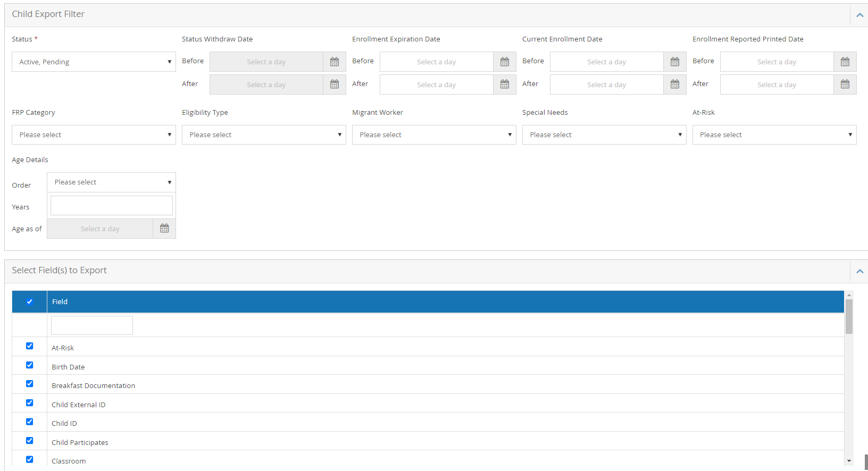Screen dimensions: 868x471
Task: Open calendar for Enrollment Reported Printed After
Action: [x=845, y=85]
